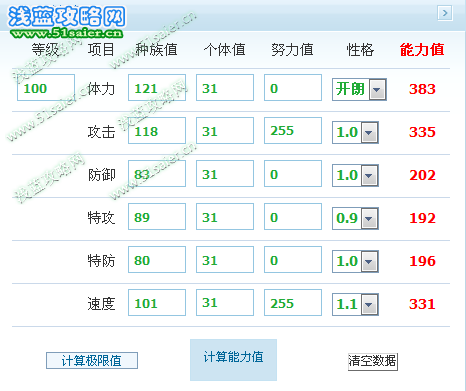Focus the 速度 努力值 field showing 255

click(293, 303)
